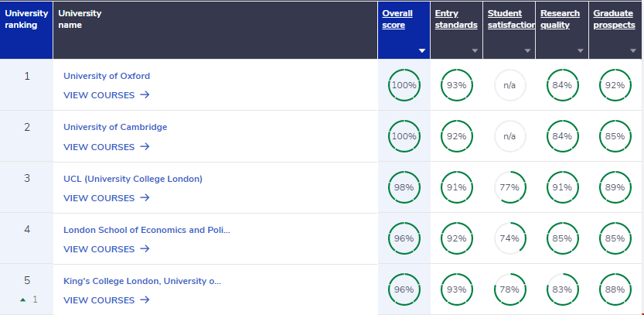
Task: Toggle Graduate prospects sort arrow
Action: pyautogui.click(x=632, y=51)
